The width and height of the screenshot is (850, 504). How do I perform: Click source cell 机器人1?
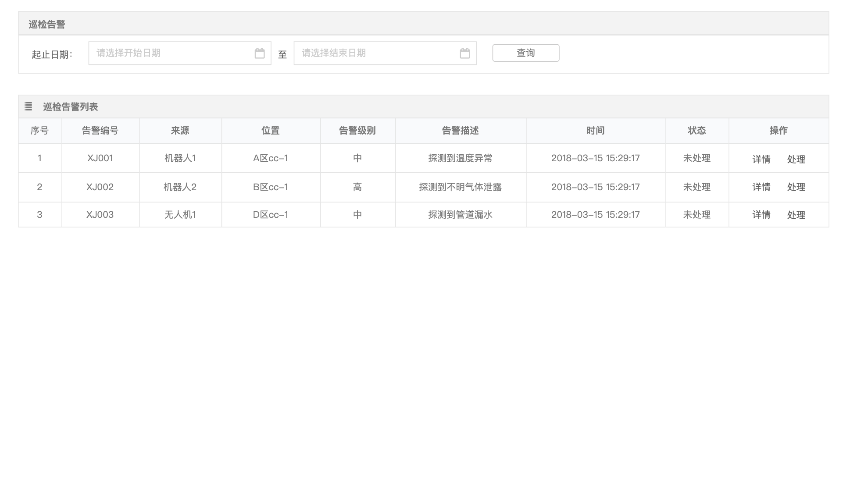pyautogui.click(x=180, y=158)
